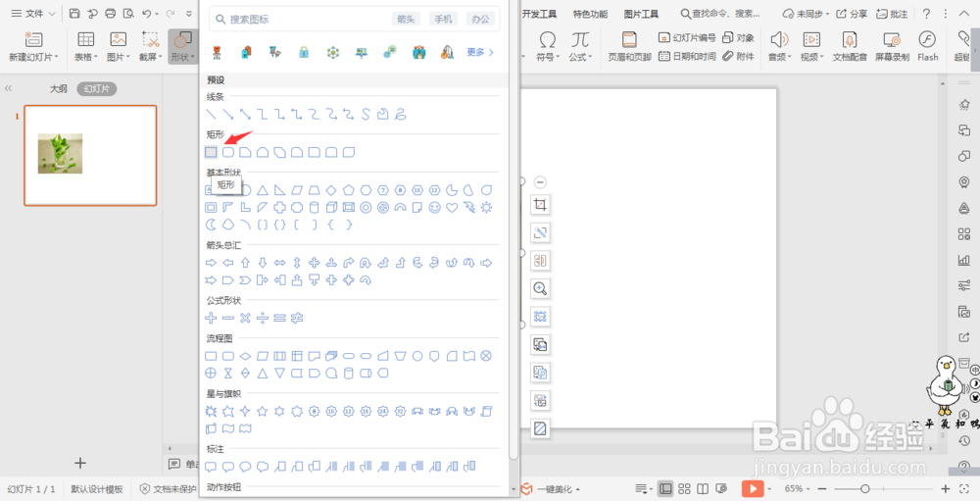
Task: Select the right arrow under 箭头总汇
Action: 212,263
